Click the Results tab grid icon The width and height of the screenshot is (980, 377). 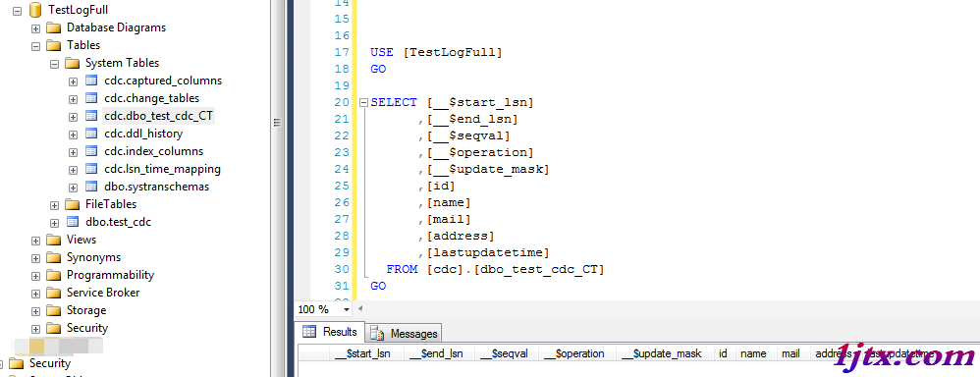click(x=309, y=332)
